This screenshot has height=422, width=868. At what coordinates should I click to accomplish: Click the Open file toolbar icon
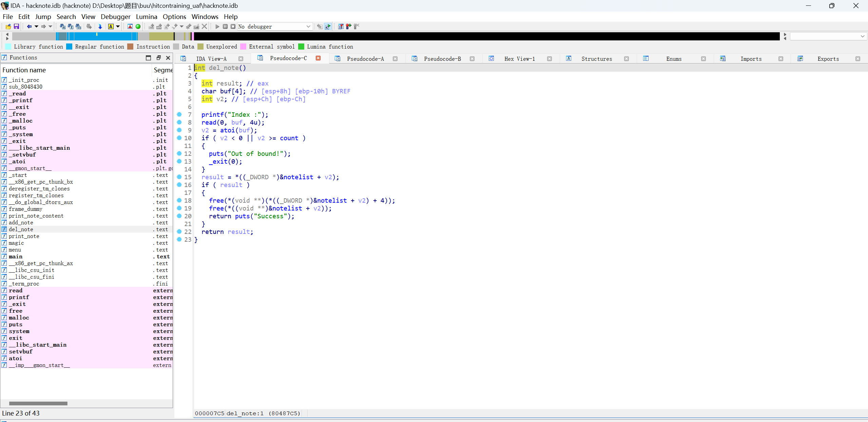(x=8, y=26)
